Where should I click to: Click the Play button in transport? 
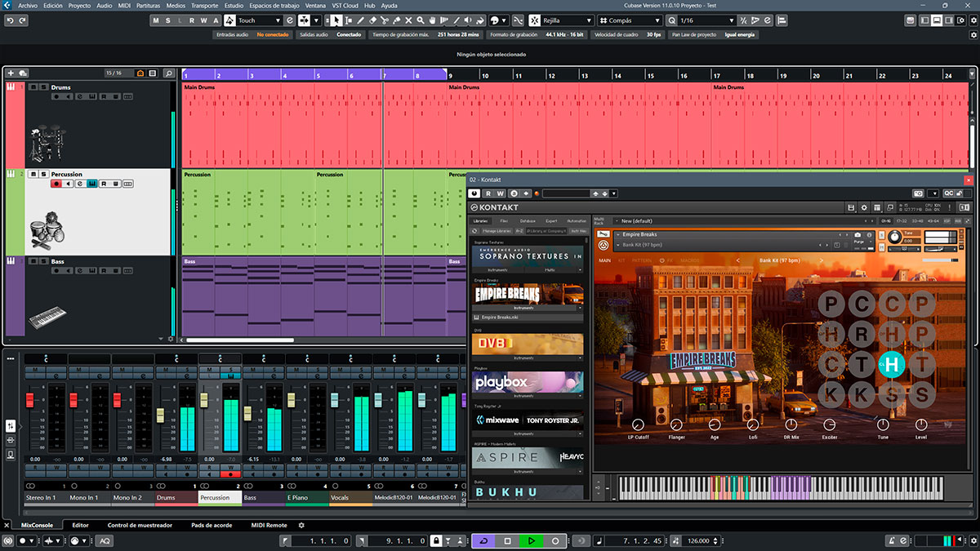click(x=531, y=540)
